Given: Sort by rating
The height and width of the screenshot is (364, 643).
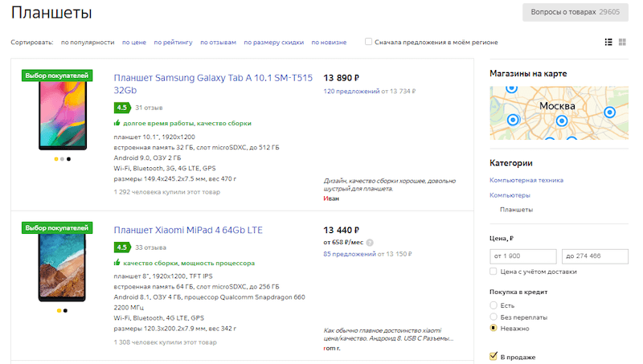Looking at the screenshot, I should (173, 42).
